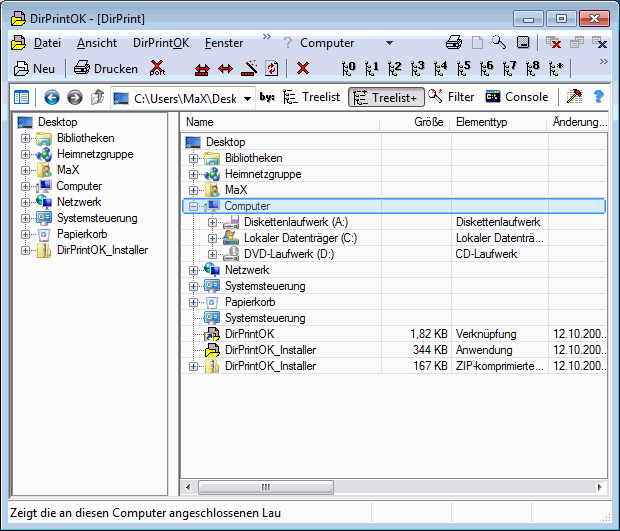Expand tree to level 7 icon
This screenshot has width=620, height=531.
510,68
